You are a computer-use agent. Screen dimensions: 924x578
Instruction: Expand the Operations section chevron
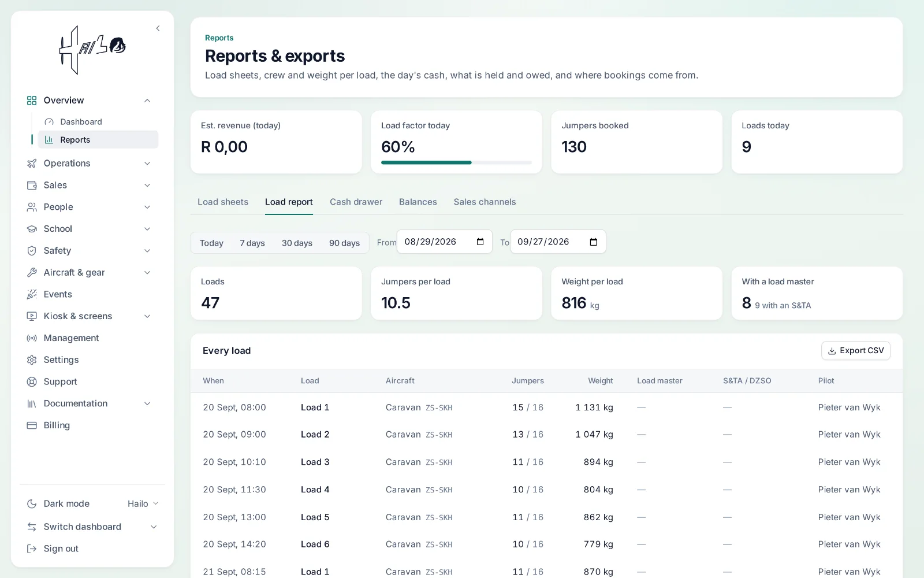tap(147, 164)
